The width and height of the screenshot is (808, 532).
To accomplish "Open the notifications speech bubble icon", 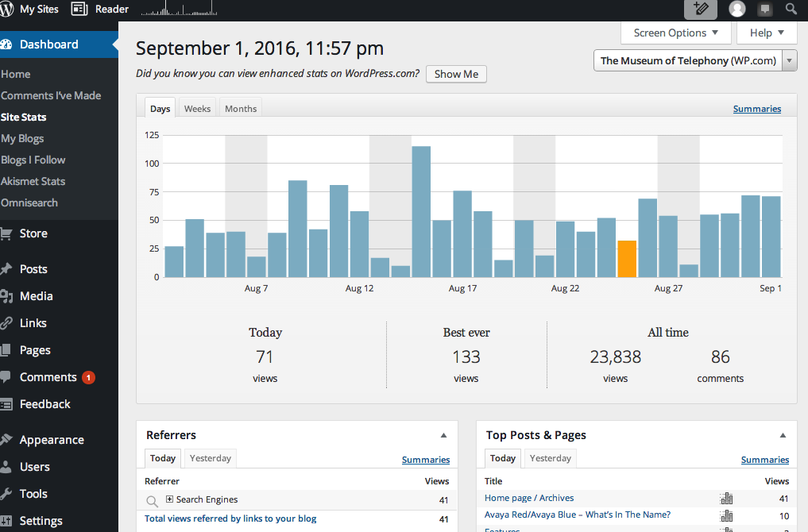I will point(765,10).
